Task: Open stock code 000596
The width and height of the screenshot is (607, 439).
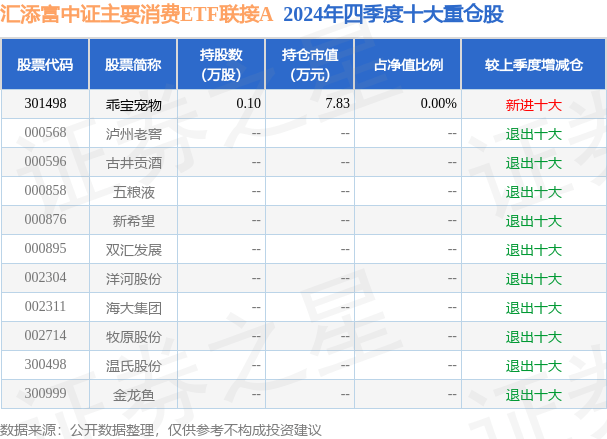Action: (45, 162)
